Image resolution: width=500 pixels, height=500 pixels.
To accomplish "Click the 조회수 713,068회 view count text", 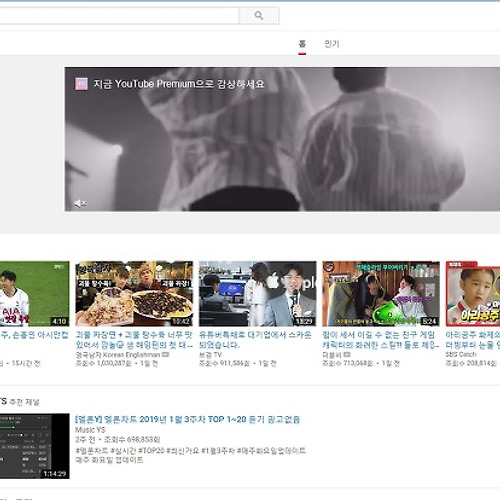I will [347, 363].
